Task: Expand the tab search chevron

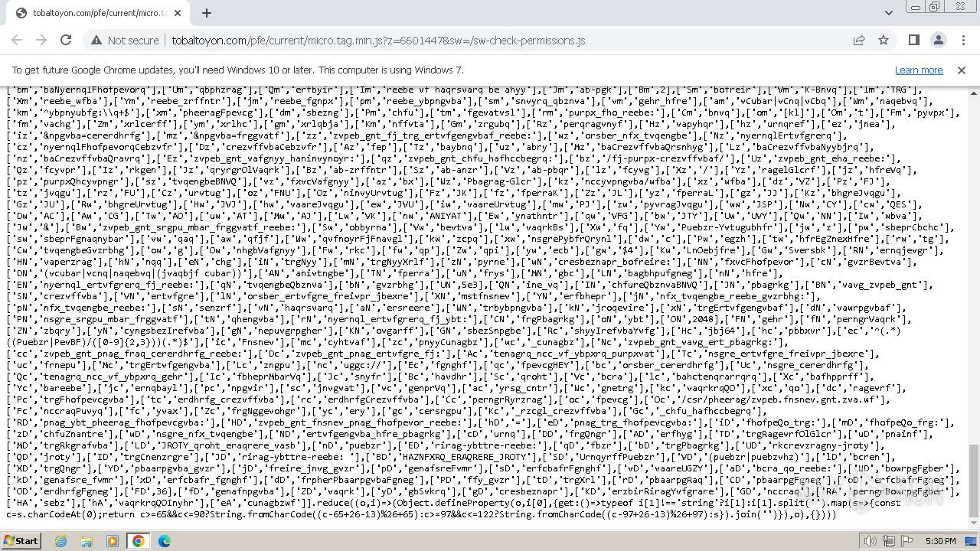Action: 888,13
